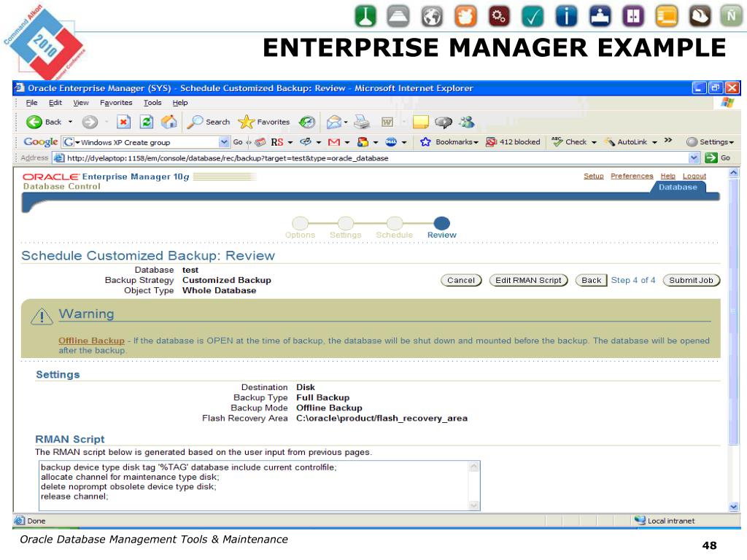Open the Bookmarks dropdown in Google toolbar
Image resolution: width=747 pixels, height=560 pixels.
[476, 142]
